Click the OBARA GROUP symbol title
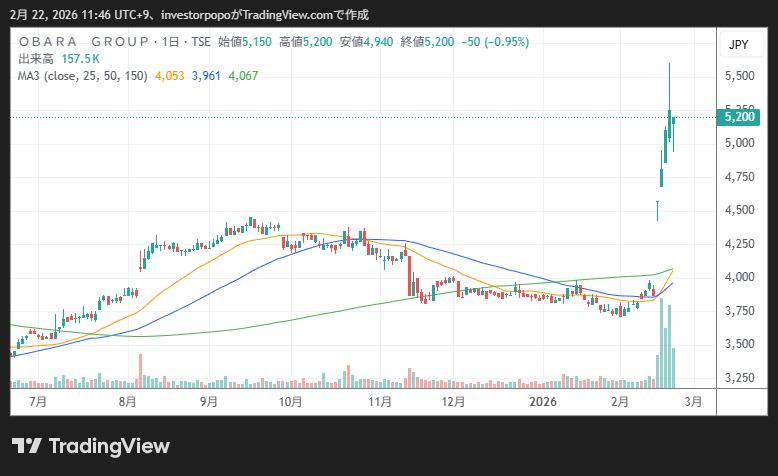 pos(81,42)
